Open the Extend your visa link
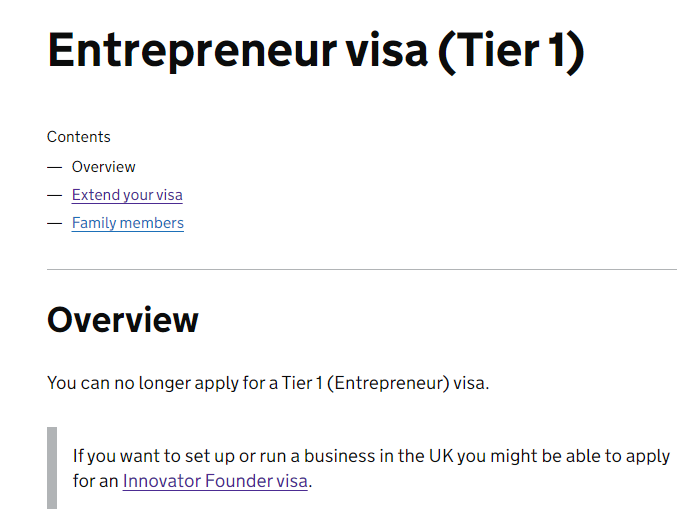Viewport: 689px width, 509px height. click(127, 195)
